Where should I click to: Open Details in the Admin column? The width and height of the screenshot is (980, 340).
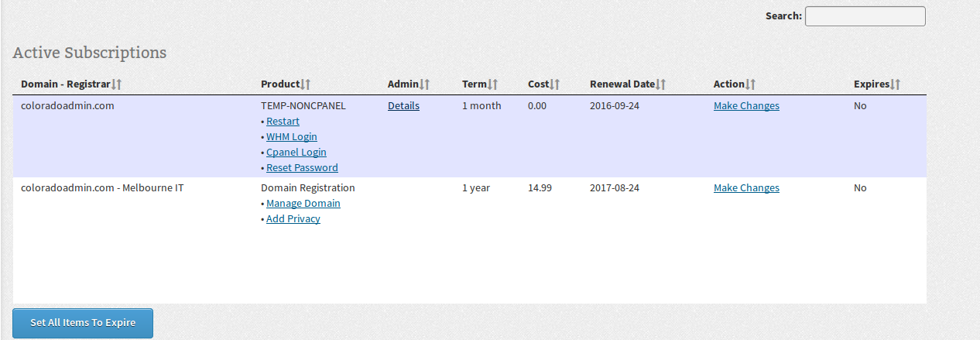[x=403, y=106]
